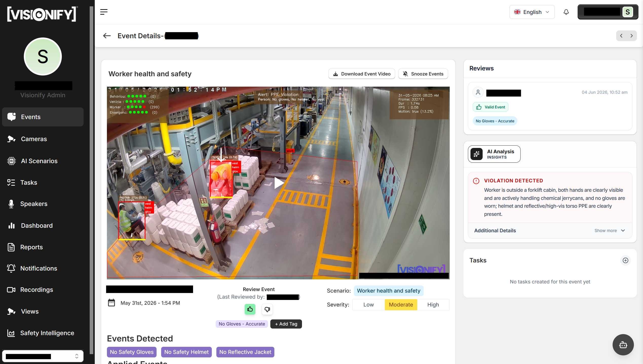Click the No Safety Helmet tag
This screenshot has height=364, width=643.
click(x=186, y=352)
